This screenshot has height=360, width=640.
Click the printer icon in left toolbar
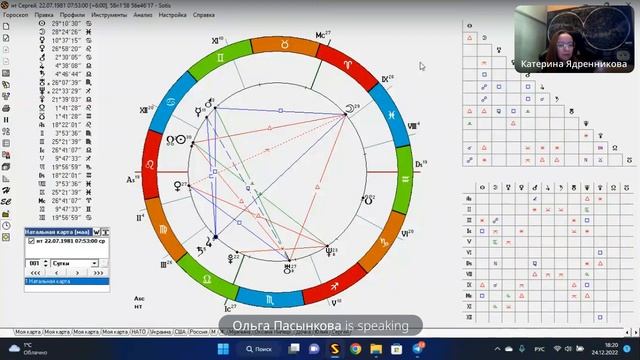[x=6, y=109]
